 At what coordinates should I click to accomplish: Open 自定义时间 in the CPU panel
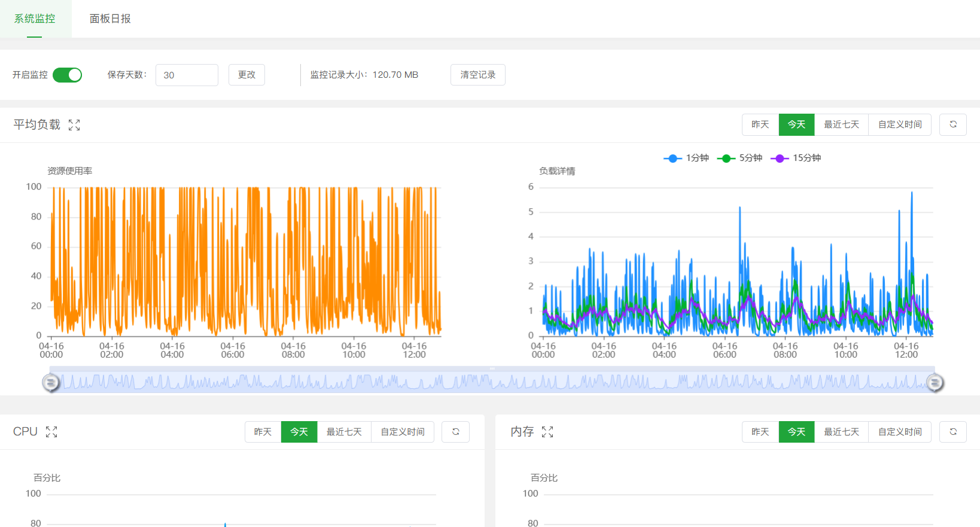coord(403,432)
